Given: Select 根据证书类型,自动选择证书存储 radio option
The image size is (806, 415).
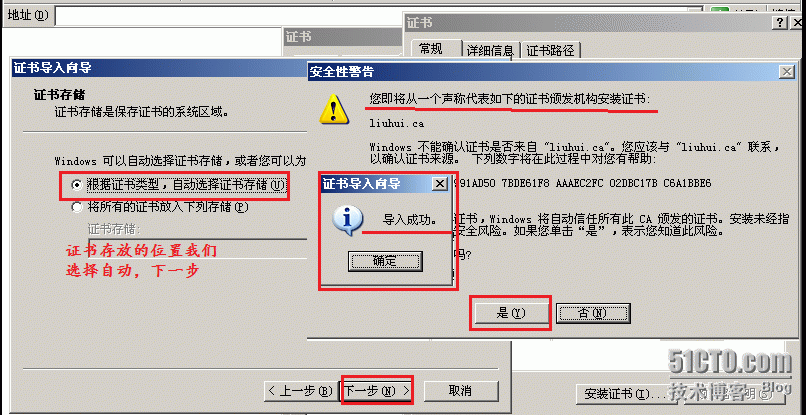Looking at the screenshot, I should click(x=77, y=185).
